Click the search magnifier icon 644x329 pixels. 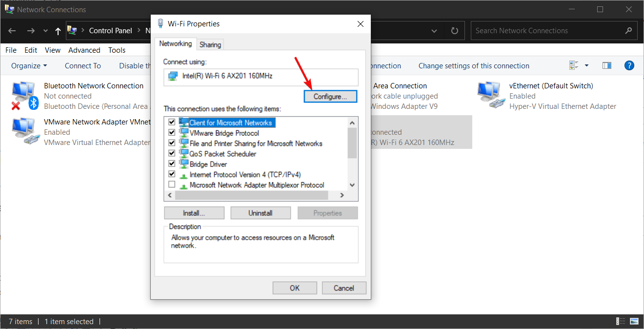coord(628,31)
